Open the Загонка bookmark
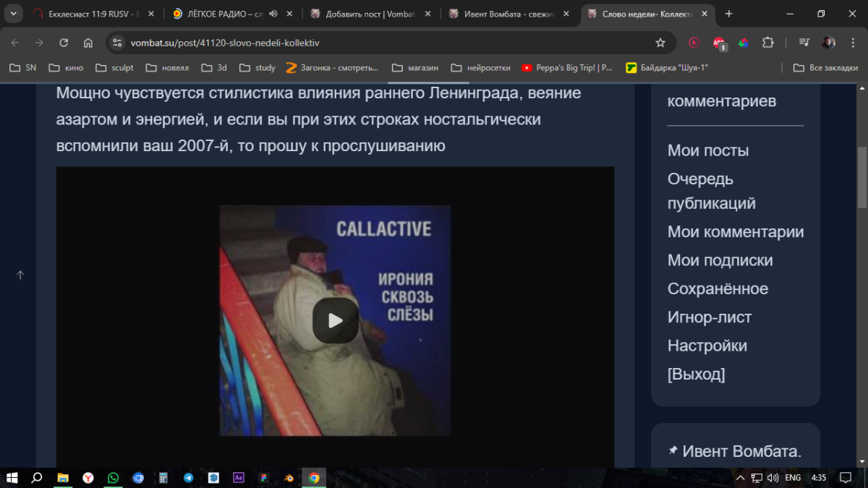868x488 pixels. click(332, 68)
